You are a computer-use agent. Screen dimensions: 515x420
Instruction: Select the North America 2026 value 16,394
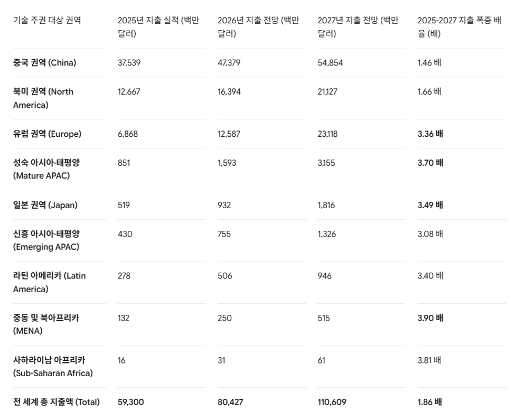coord(229,91)
